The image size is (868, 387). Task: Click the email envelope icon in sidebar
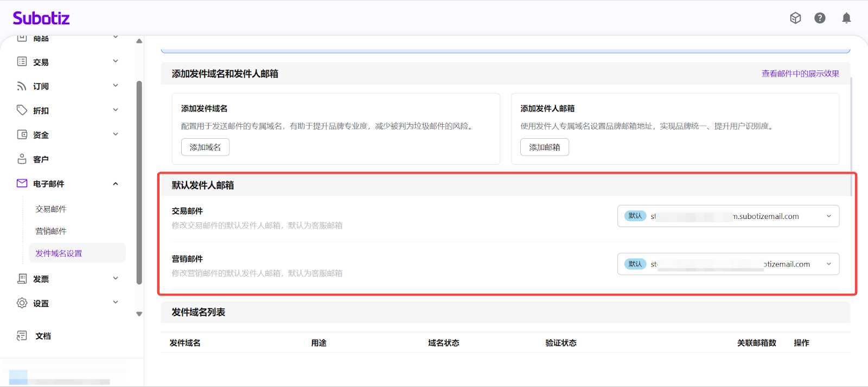[22, 184]
